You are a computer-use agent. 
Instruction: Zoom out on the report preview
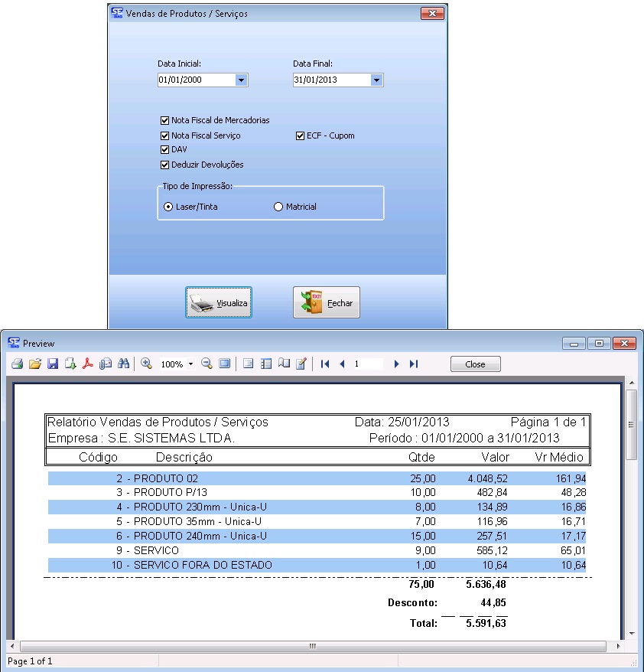tap(207, 364)
